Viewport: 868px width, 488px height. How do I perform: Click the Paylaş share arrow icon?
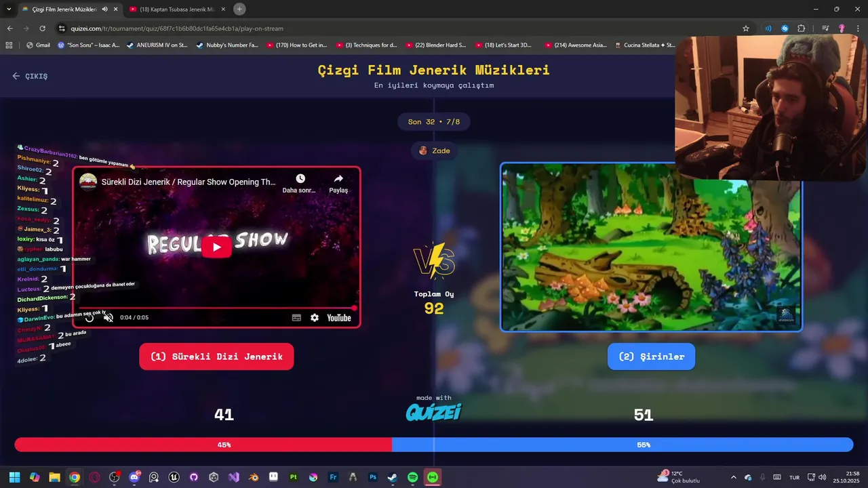[338, 178]
